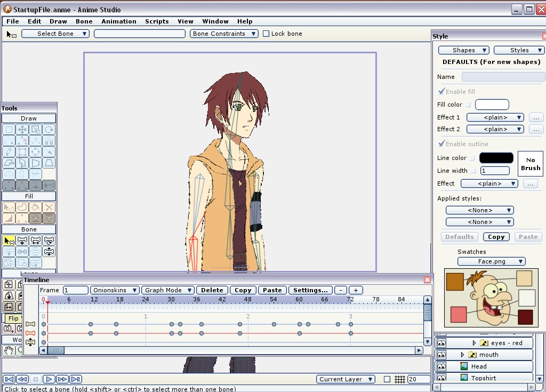Toggle visibility of the mouth layer
546x392 pixels.
pyautogui.click(x=441, y=355)
